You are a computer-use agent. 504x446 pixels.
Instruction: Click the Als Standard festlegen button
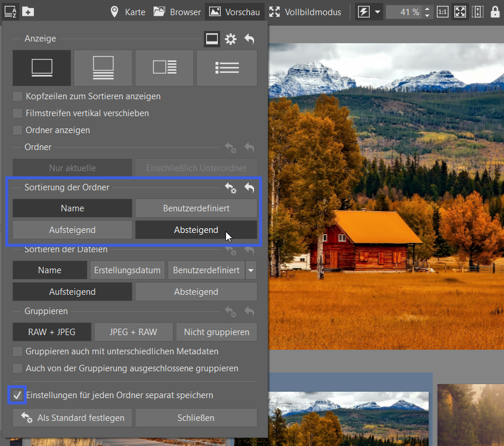[x=73, y=418]
